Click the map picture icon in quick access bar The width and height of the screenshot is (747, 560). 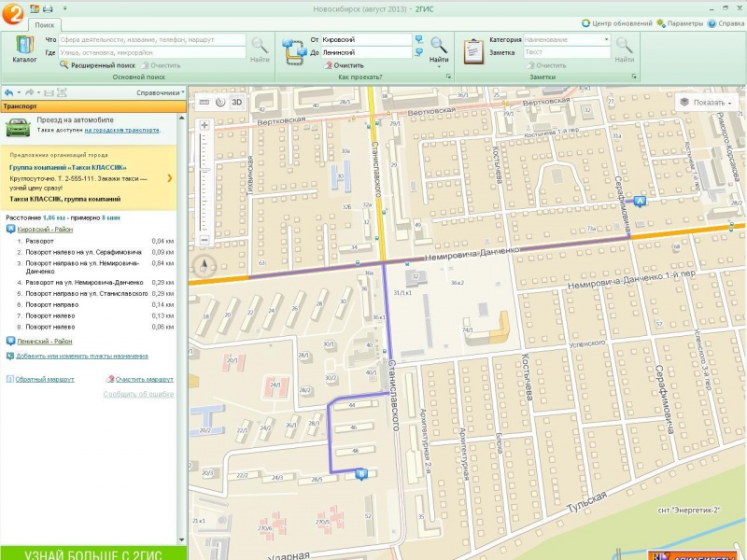pyautogui.click(x=35, y=8)
